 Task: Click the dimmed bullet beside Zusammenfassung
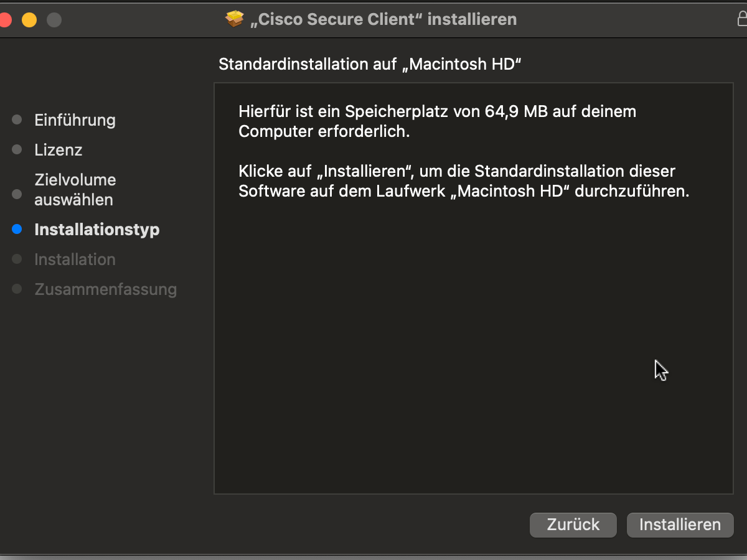coord(17,289)
